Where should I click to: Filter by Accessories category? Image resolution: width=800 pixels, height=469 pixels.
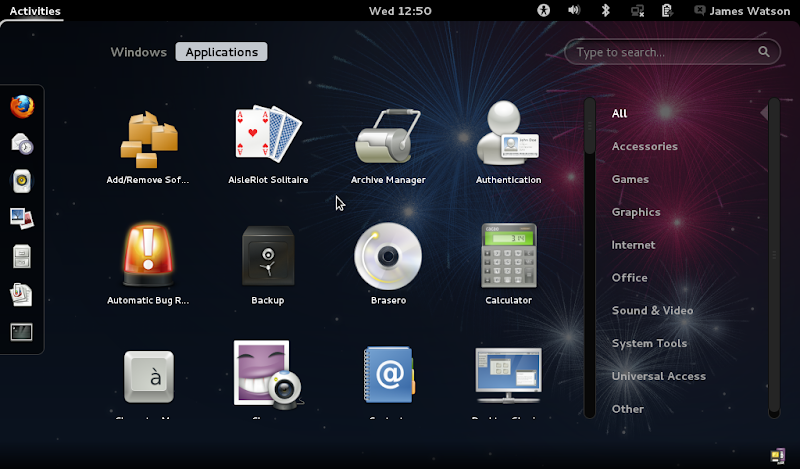pos(644,146)
